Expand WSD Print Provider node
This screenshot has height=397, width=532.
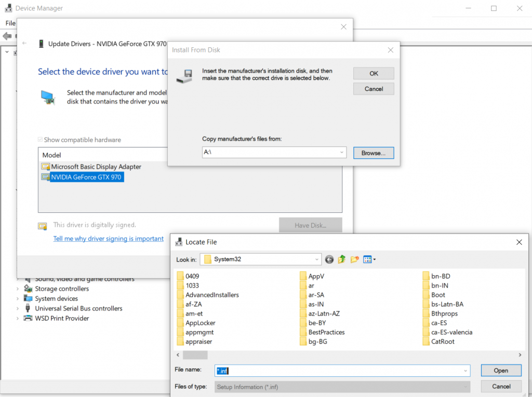(18, 318)
